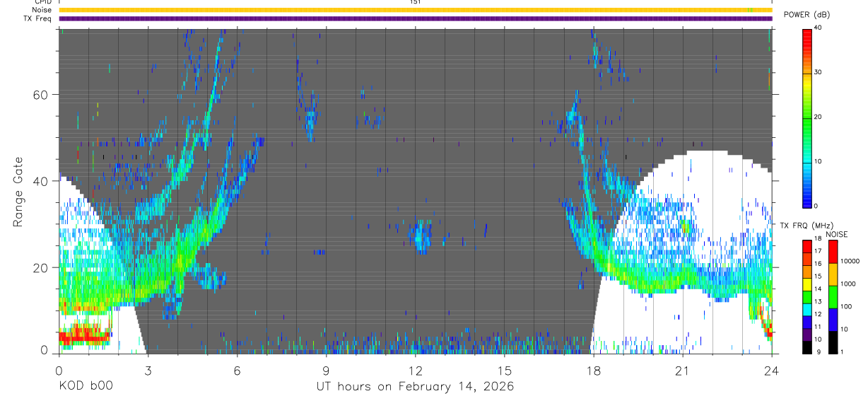Click the 'UT hours on February 14, 2026' axis title
Image resolution: width=868 pixels, height=401 pixels.
pos(415,387)
